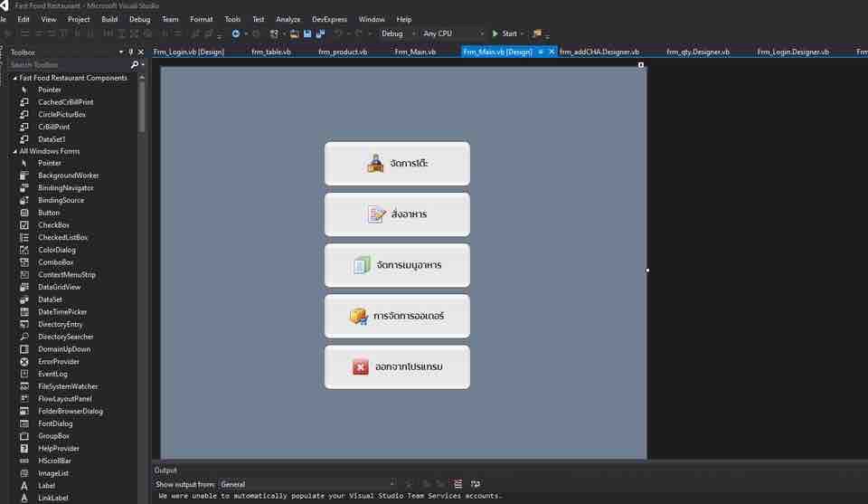Screen dimensions: 868x504
Task: Click the ออกจากโปรแกรม button on the form
Action: tap(398, 367)
